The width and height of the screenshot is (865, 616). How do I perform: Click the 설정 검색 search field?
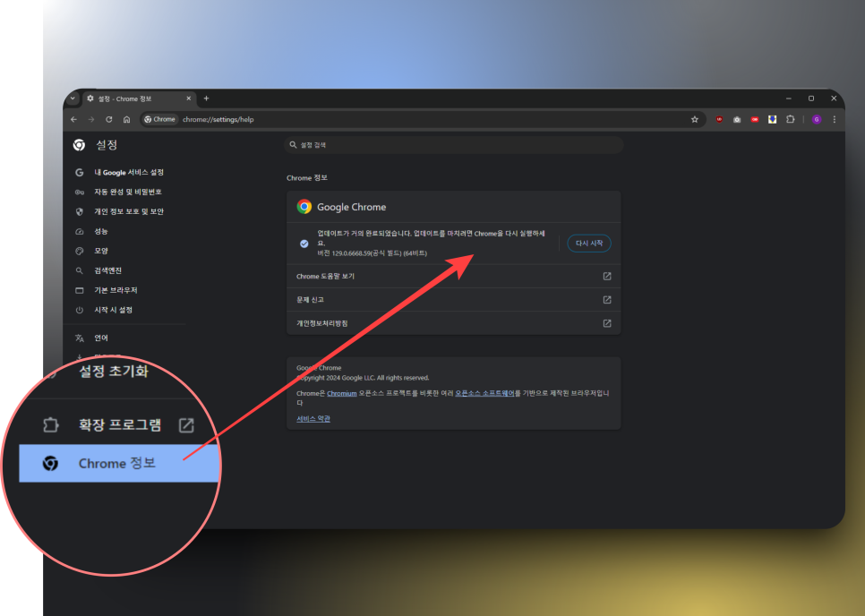(454, 144)
